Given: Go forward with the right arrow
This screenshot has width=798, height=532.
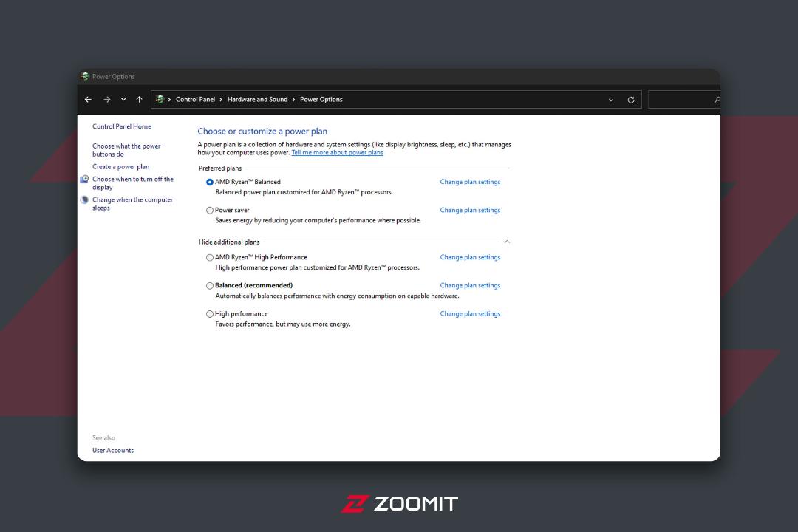Looking at the screenshot, I should [107, 100].
